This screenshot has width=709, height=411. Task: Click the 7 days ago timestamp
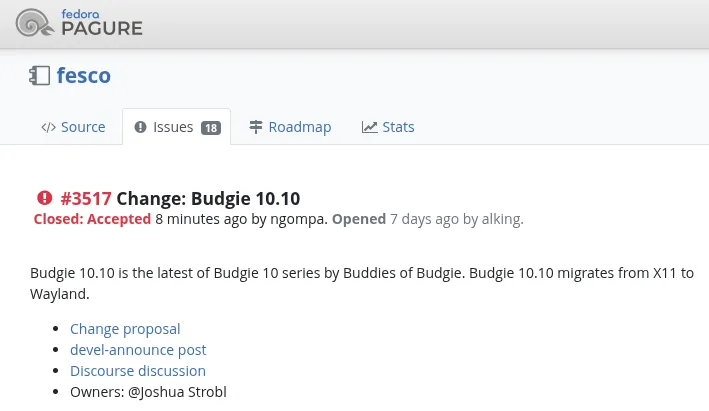point(425,219)
